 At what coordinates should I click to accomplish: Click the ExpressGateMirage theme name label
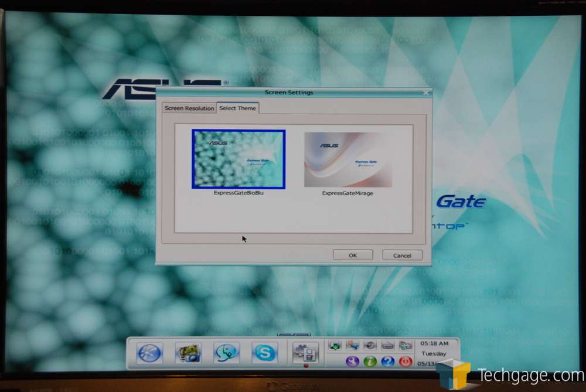[x=347, y=193]
